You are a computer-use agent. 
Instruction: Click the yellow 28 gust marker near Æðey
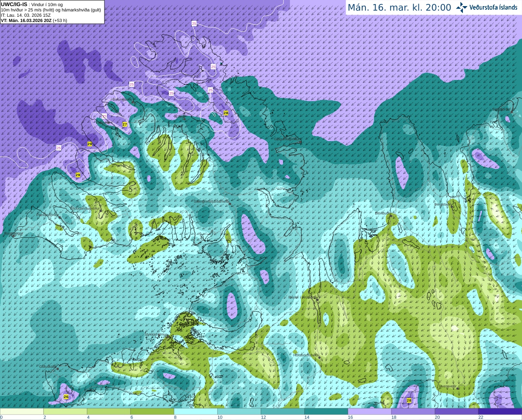[226, 113]
